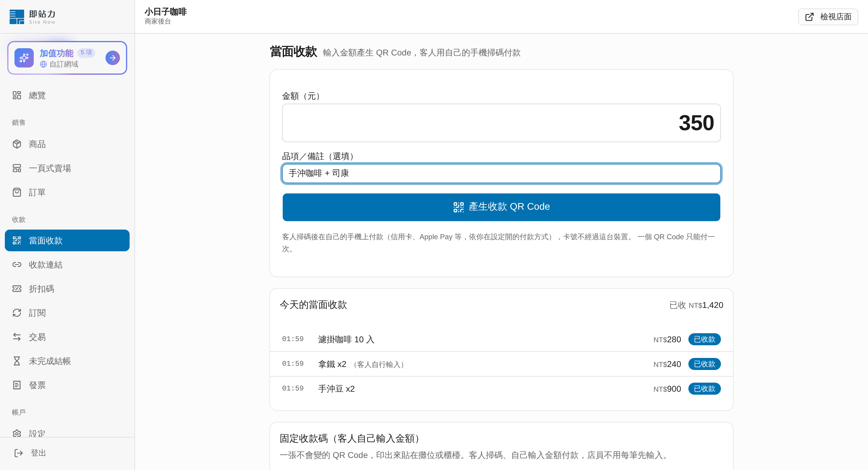Image resolution: width=868 pixels, height=470 pixels.
Task: Open the 交易 menu item
Action: 67,337
